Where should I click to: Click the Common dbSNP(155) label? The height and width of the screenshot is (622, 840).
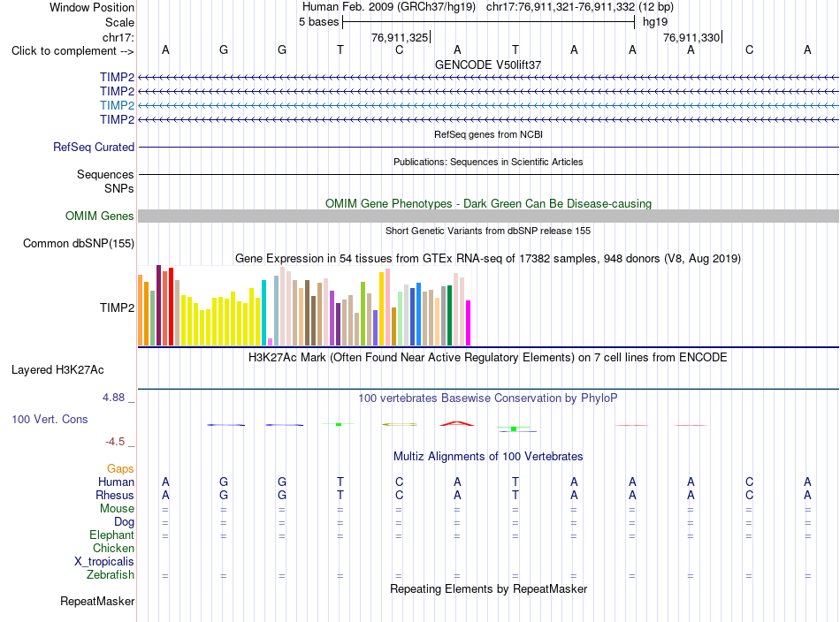79,244
